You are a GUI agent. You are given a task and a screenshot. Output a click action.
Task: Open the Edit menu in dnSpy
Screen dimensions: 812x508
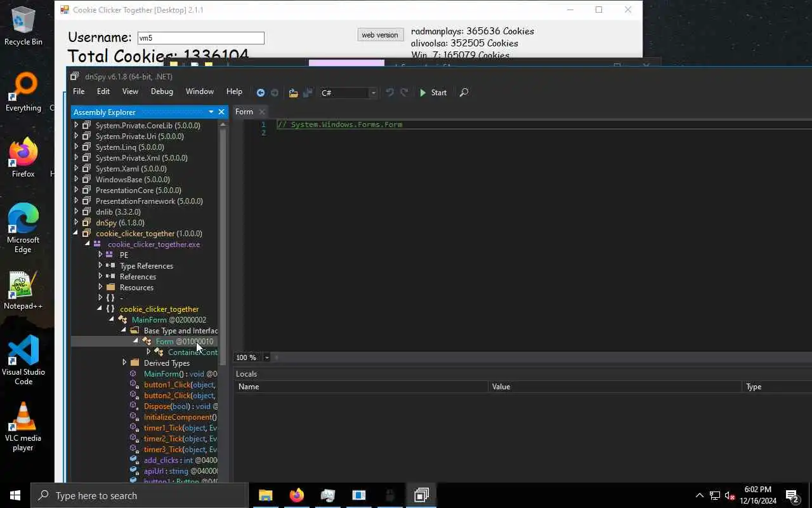[x=103, y=91]
